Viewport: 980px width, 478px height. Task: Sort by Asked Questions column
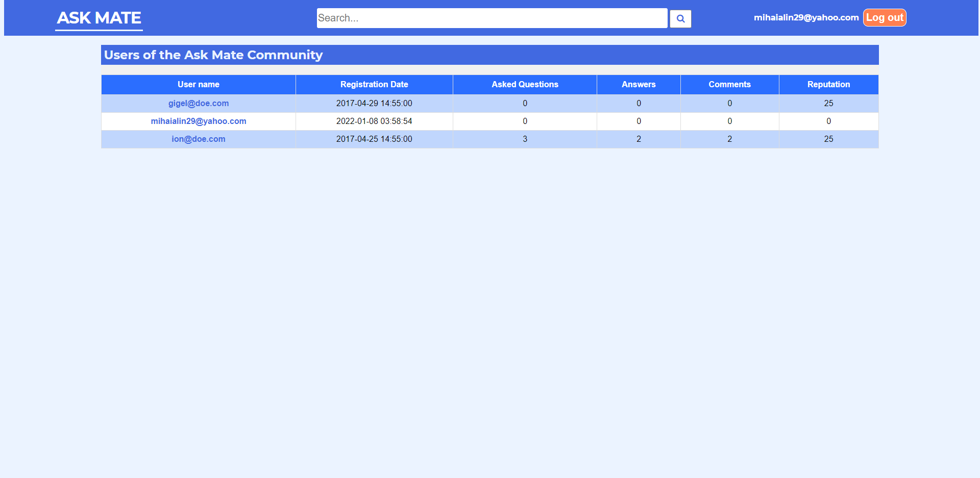click(525, 84)
